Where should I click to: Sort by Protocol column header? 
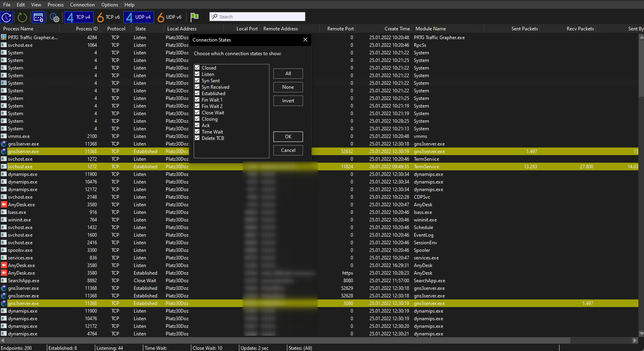coord(116,29)
